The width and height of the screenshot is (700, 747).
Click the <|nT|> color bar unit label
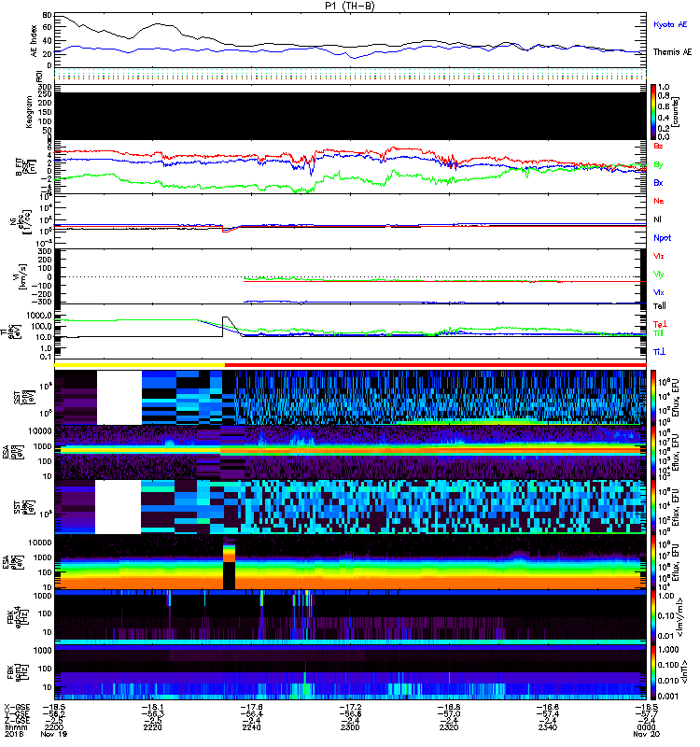coord(686,672)
